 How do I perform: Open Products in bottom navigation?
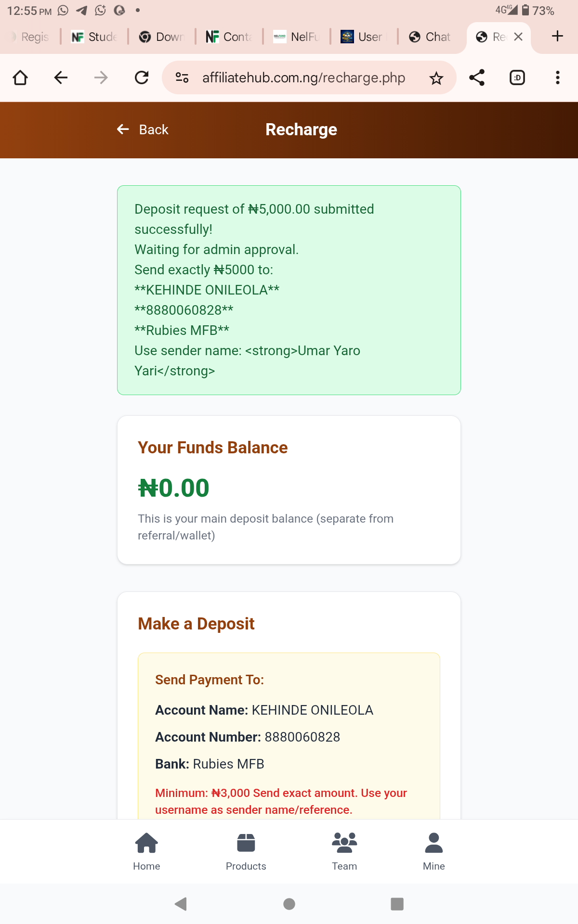(x=246, y=851)
